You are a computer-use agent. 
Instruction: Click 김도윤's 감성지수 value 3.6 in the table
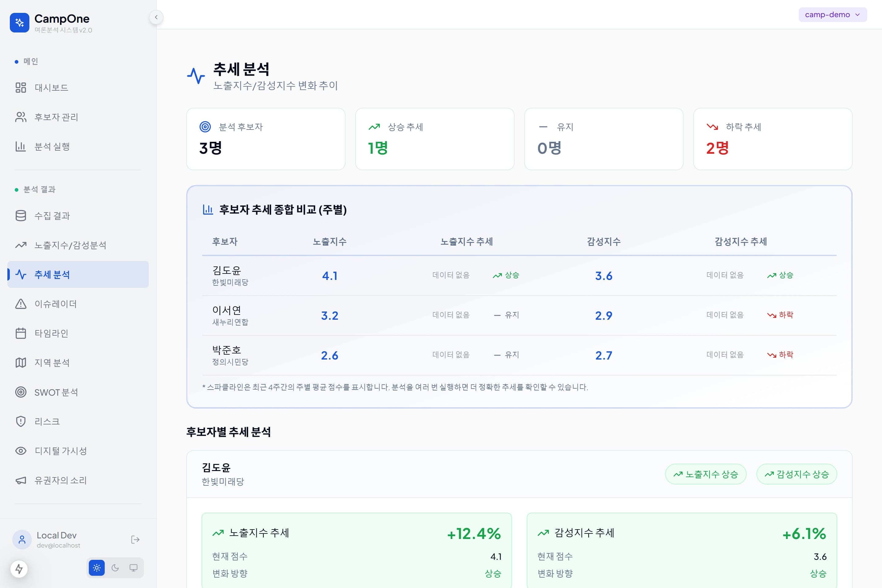(x=604, y=276)
